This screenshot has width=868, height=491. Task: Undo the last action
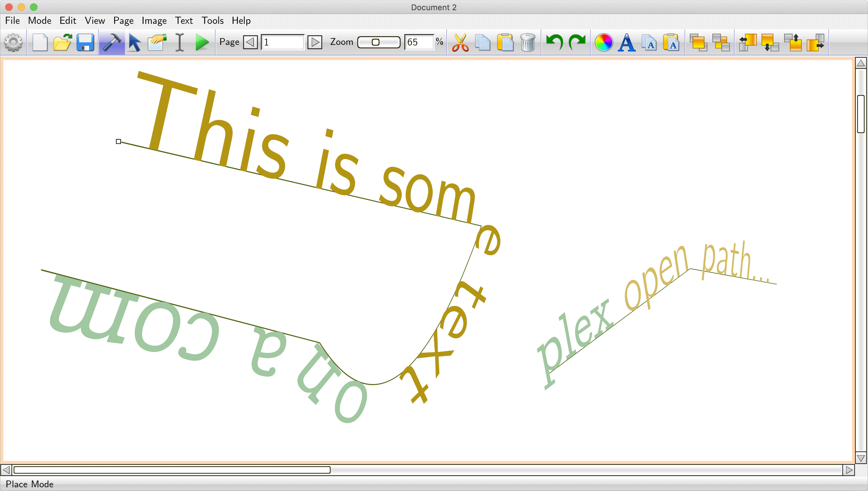point(555,42)
